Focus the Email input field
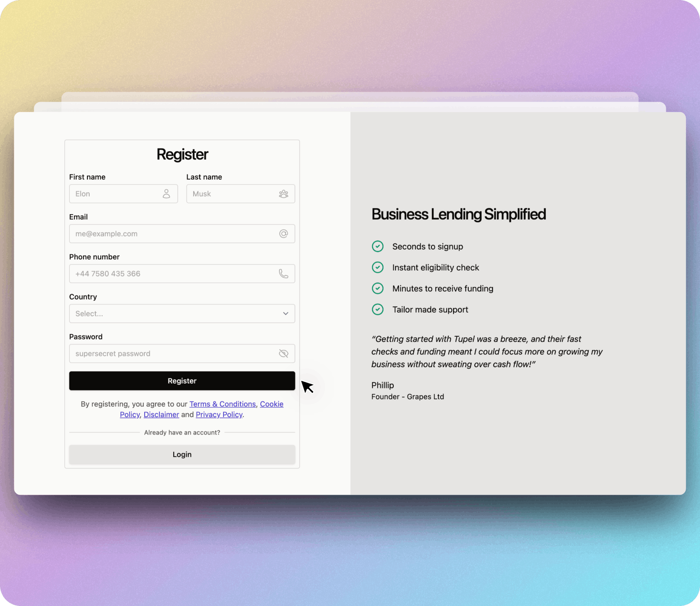Screen dimensions: 700x606 [x=173, y=234]
